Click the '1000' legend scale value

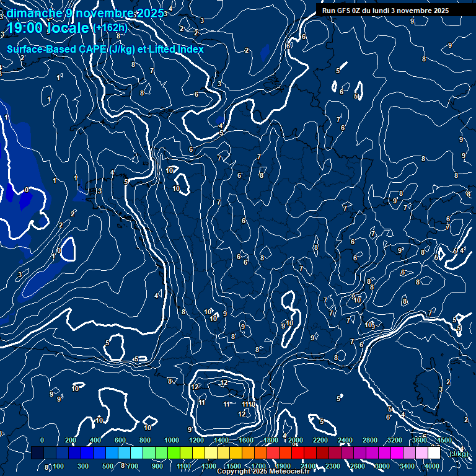pos(172,440)
